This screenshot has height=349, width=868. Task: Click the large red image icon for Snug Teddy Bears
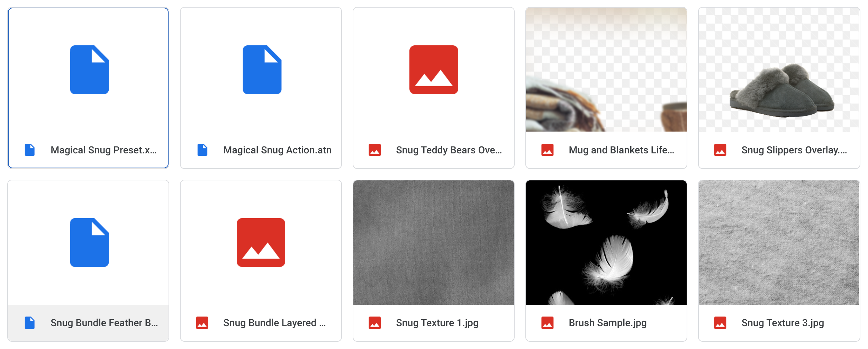click(x=434, y=70)
